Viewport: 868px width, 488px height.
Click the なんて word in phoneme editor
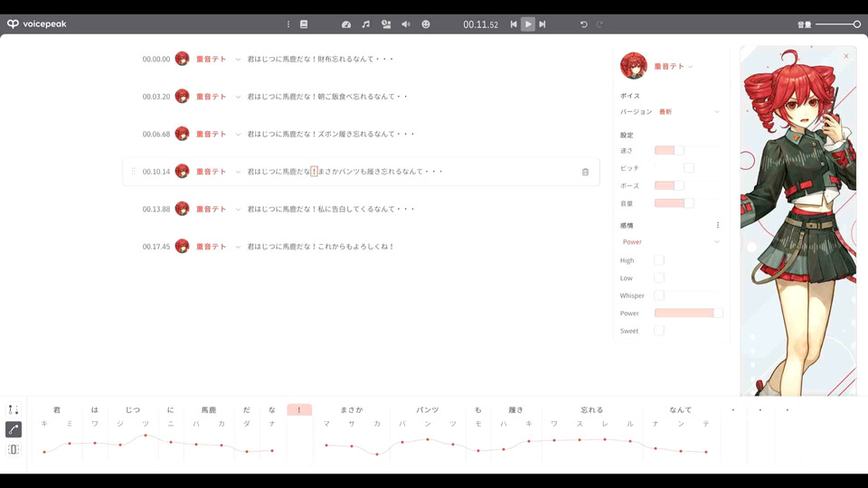point(680,410)
